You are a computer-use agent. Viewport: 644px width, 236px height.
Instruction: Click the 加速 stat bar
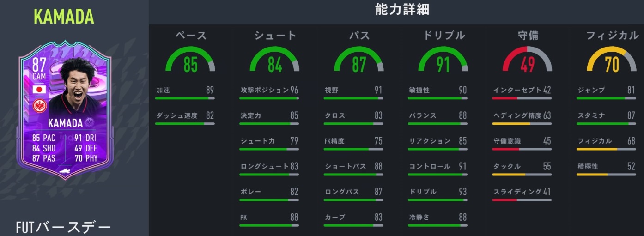tap(184, 98)
